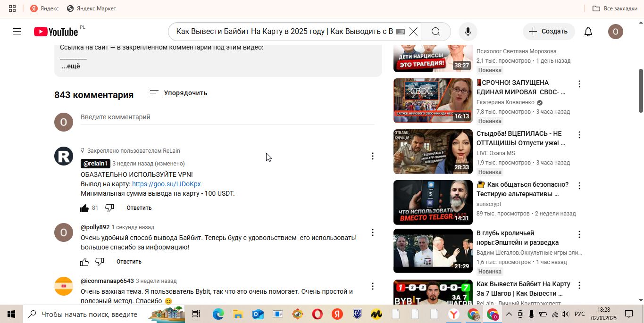
Task: Open the @iconmanaap6543 profile avatar
Action: (64, 286)
